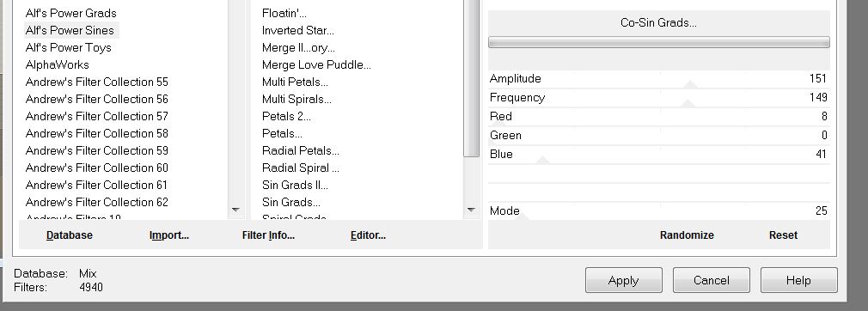The width and height of the screenshot is (868, 311).
Task: Choose Merge Love Puddle filter
Action: tap(316, 64)
